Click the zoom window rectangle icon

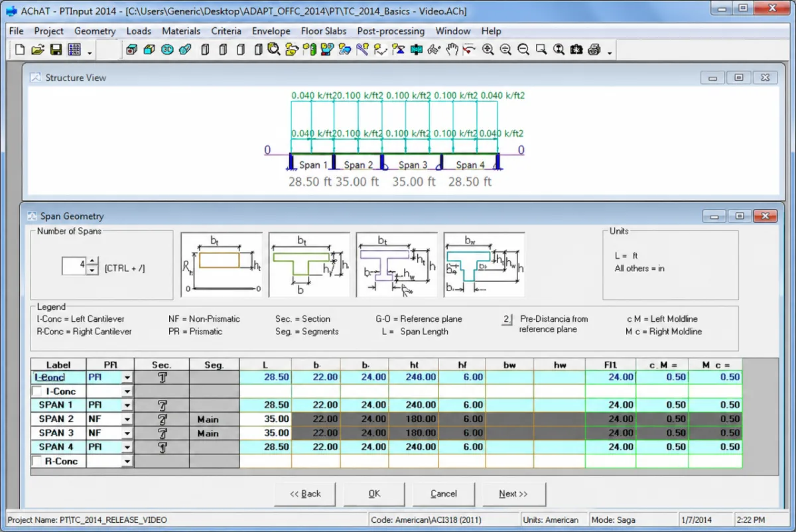coord(541,50)
